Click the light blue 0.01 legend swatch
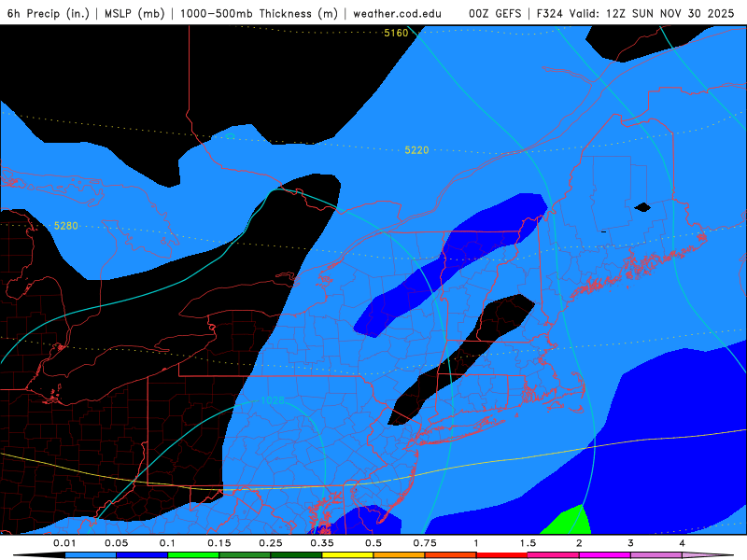Screen dimensions: 747x560 click(x=91, y=555)
